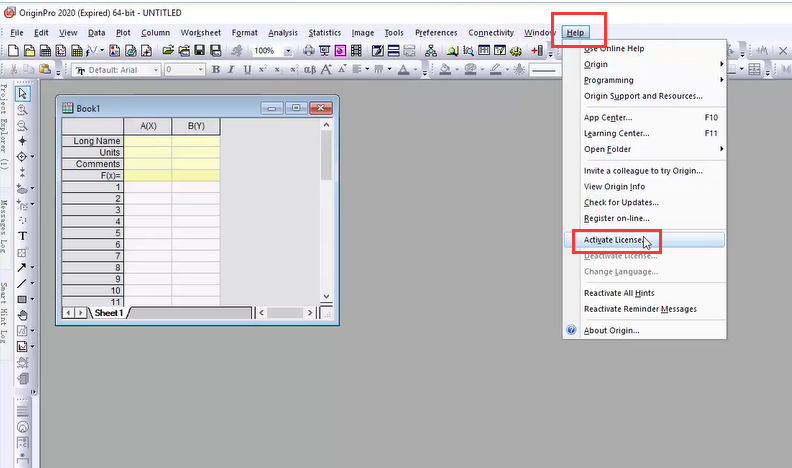Expand the Open Folder submenu
The height and width of the screenshot is (468, 792).
click(x=645, y=149)
